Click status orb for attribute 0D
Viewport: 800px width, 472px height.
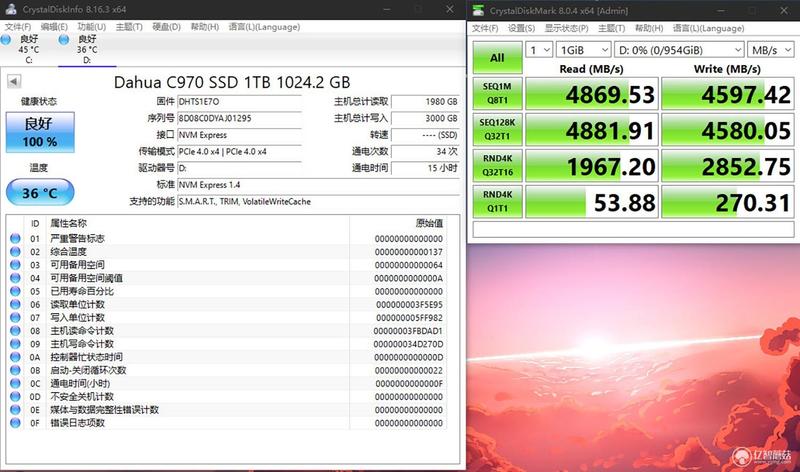click(15, 396)
